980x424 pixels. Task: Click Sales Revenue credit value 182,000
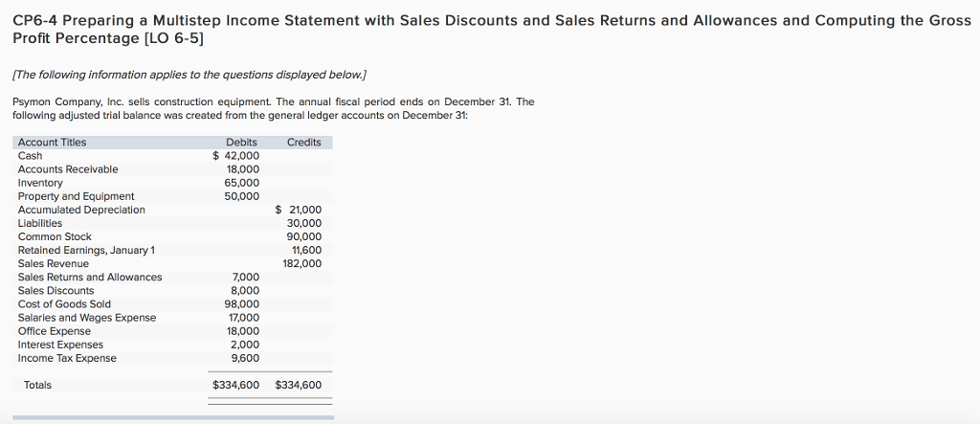pos(302,263)
